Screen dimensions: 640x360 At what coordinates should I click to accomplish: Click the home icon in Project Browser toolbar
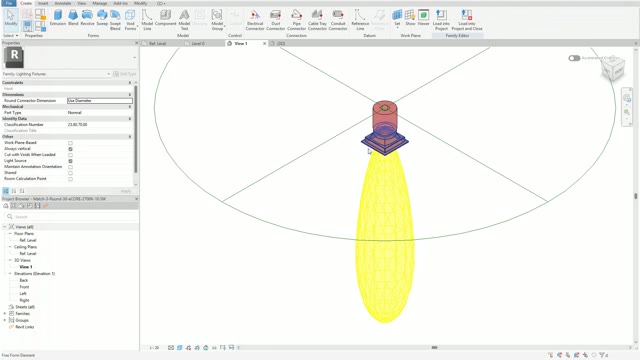[6, 206]
